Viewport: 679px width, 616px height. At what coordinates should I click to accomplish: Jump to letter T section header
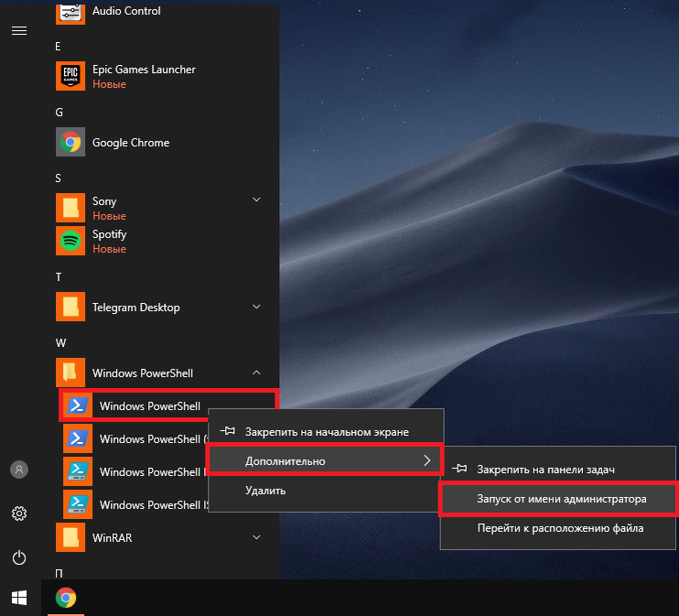tap(59, 276)
